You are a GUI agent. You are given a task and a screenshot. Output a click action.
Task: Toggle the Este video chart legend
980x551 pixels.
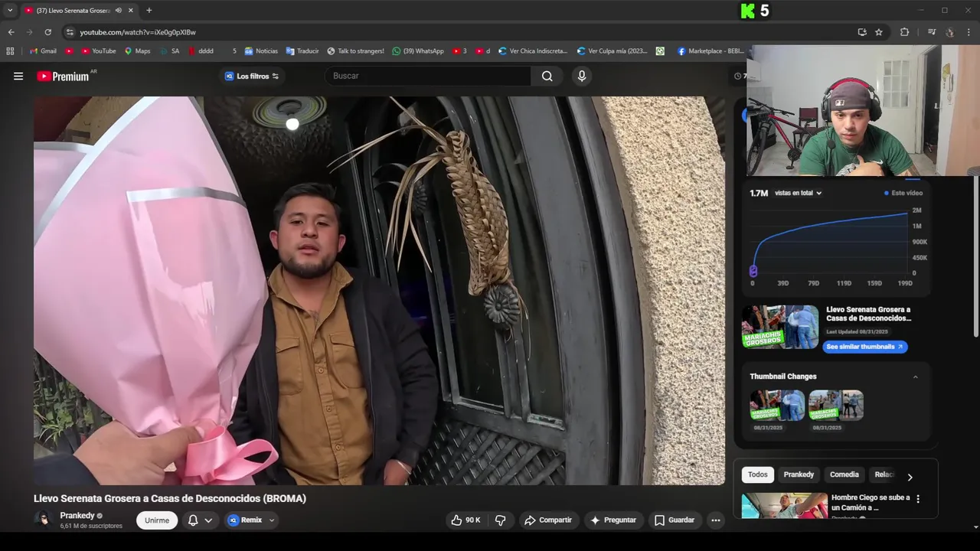903,193
